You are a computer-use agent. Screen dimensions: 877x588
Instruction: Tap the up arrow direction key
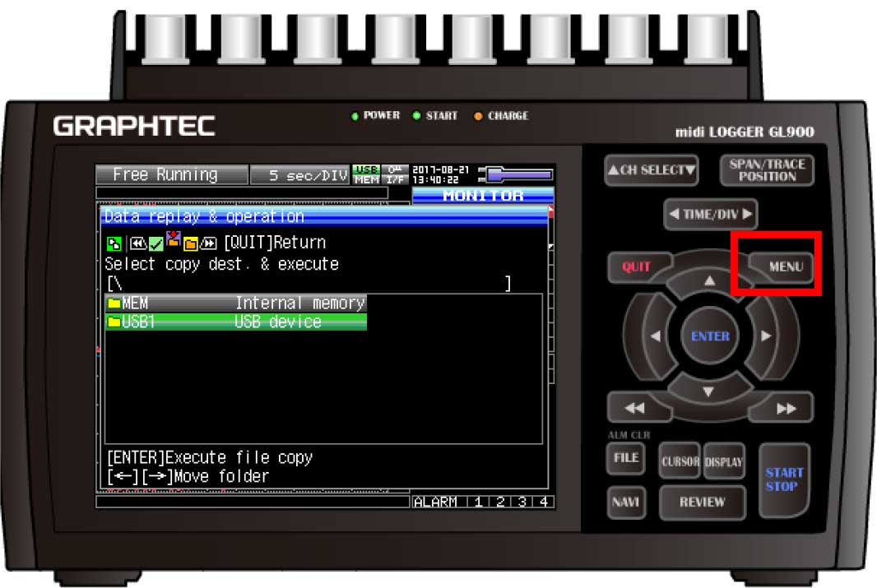[709, 280]
